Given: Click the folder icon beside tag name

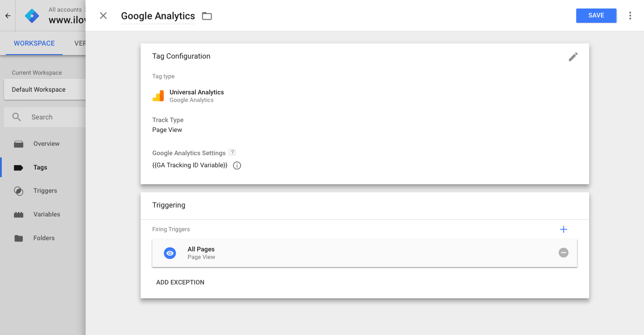Looking at the screenshot, I should tap(207, 16).
